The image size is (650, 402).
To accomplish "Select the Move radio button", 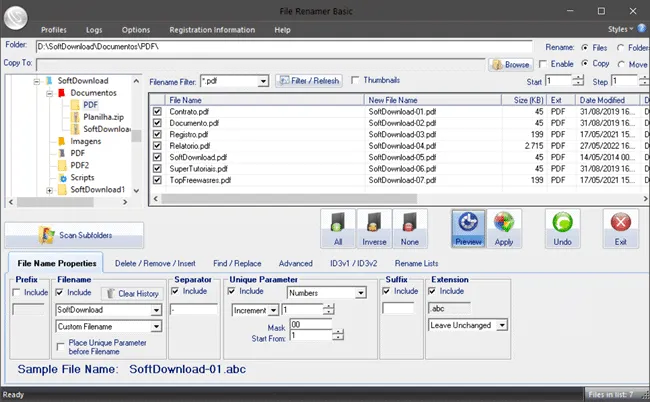I will [621, 65].
